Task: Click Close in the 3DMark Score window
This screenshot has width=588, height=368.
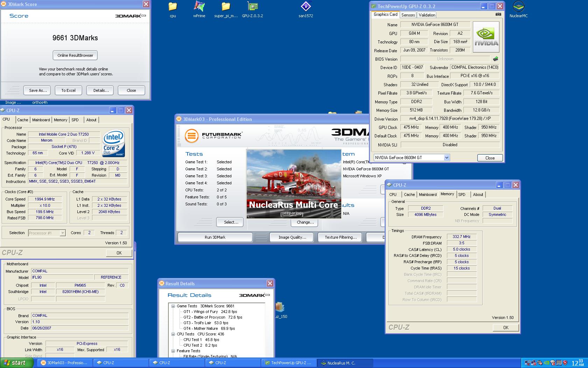Action: point(131,90)
